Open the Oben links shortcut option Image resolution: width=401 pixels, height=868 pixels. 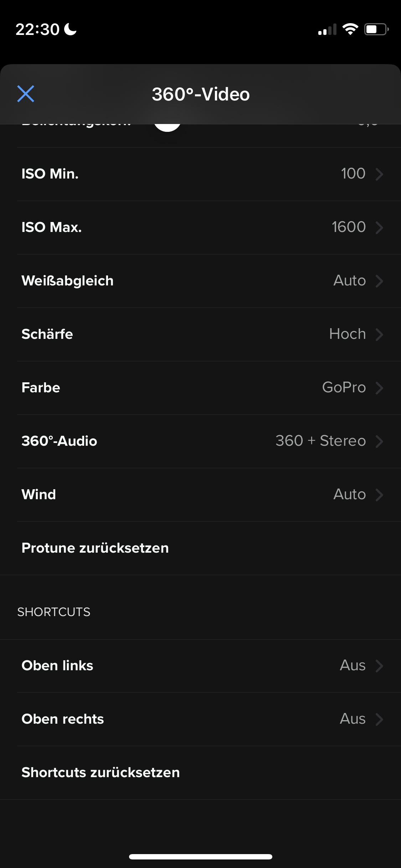point(200,666)
